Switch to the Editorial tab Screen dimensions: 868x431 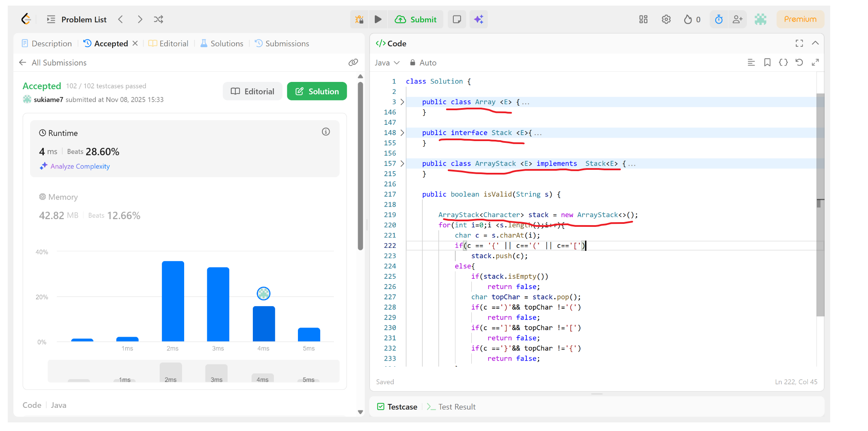coord(168,43)
